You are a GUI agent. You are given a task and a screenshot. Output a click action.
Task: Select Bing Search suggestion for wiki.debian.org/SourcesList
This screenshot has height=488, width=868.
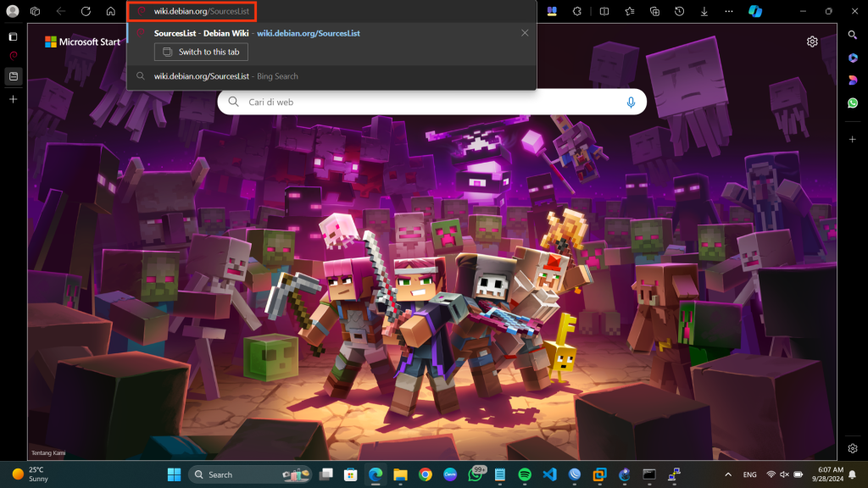[x=225, y=76]
